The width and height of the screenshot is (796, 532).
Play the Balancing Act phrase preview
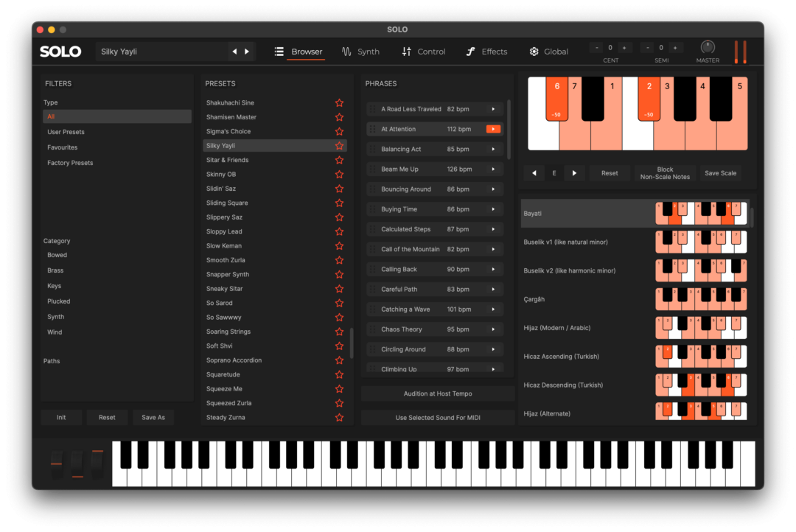pos(493,150)
